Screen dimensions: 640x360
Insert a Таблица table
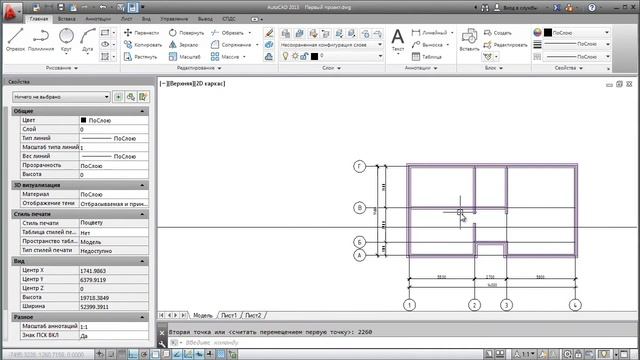click(427, 57)
